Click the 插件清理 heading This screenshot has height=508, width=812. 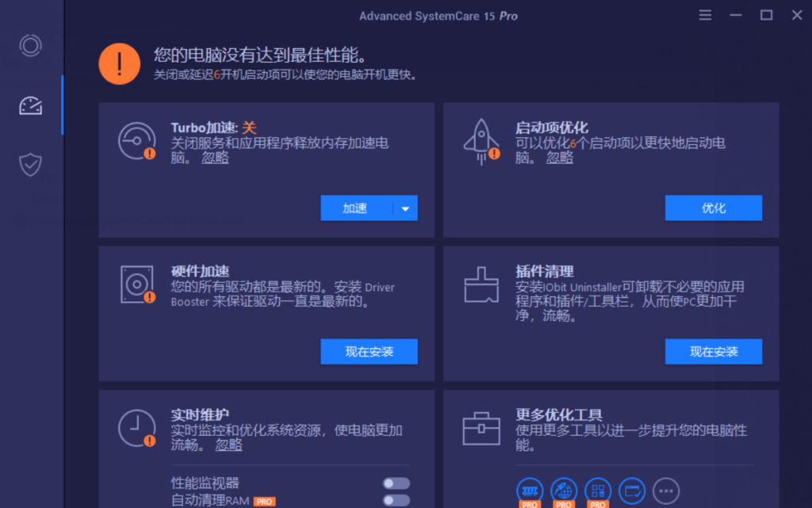point(544,271)
